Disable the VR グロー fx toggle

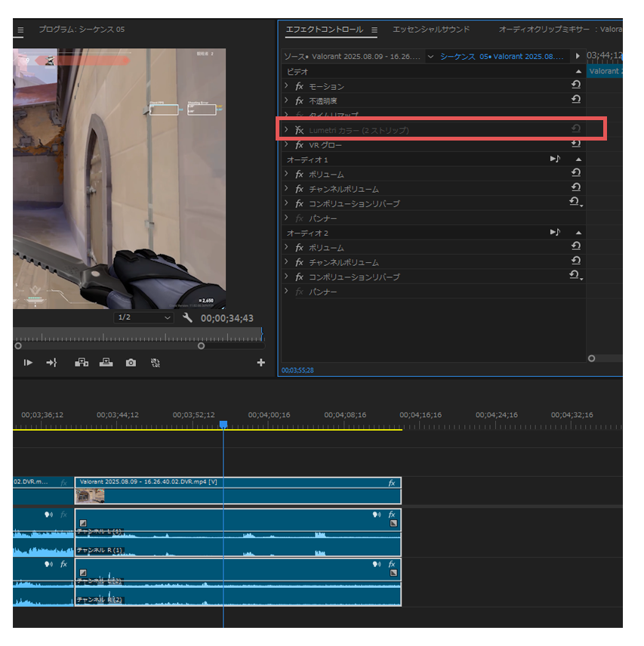(x=300, y=145)
